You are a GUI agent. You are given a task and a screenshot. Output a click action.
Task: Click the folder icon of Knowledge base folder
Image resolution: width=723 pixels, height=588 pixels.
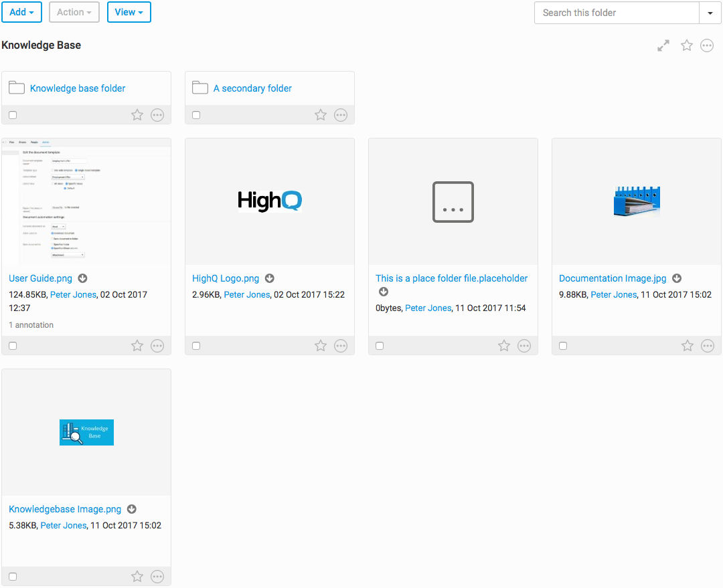click(x=17, y=88)
